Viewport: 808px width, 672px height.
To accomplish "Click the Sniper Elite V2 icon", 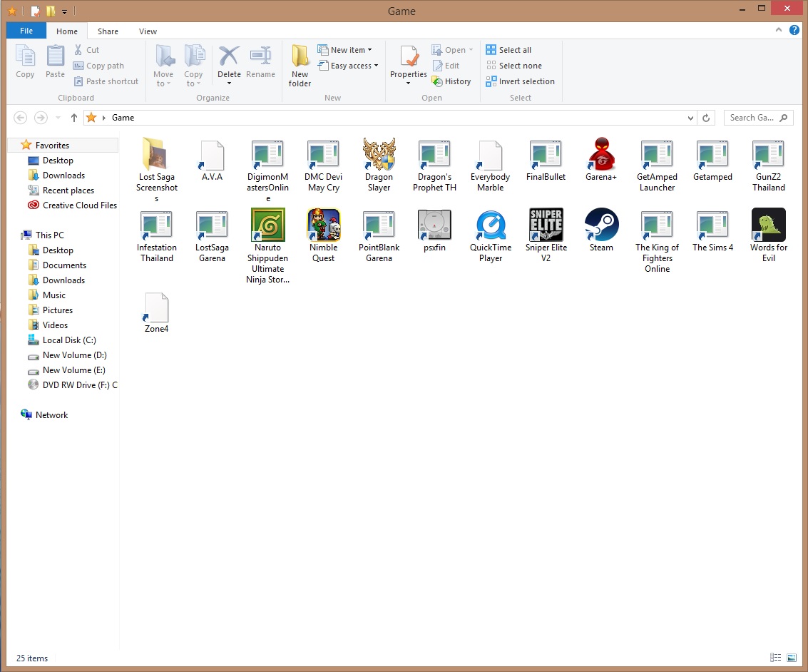I will (546, 225).
